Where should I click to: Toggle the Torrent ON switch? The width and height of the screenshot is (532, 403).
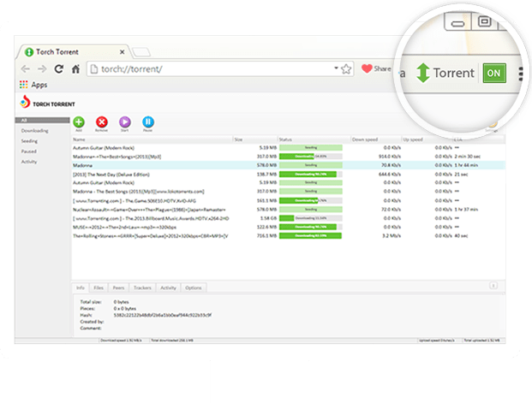coord(494,73)
